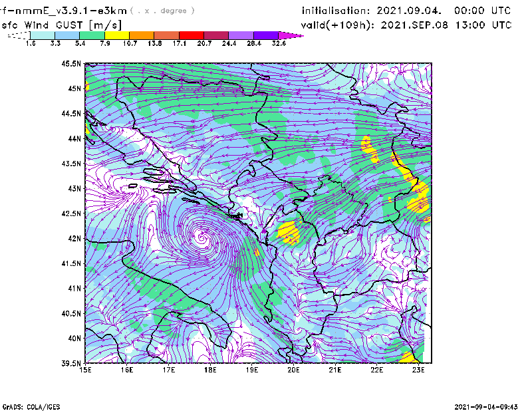Click the '41.5N' latitude label

click(71, 263)
